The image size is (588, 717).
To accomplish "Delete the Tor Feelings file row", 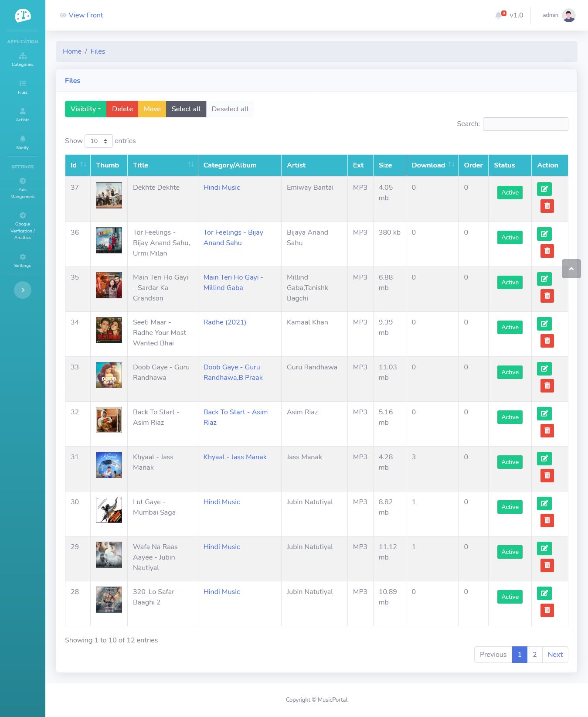I will (547, 251).
